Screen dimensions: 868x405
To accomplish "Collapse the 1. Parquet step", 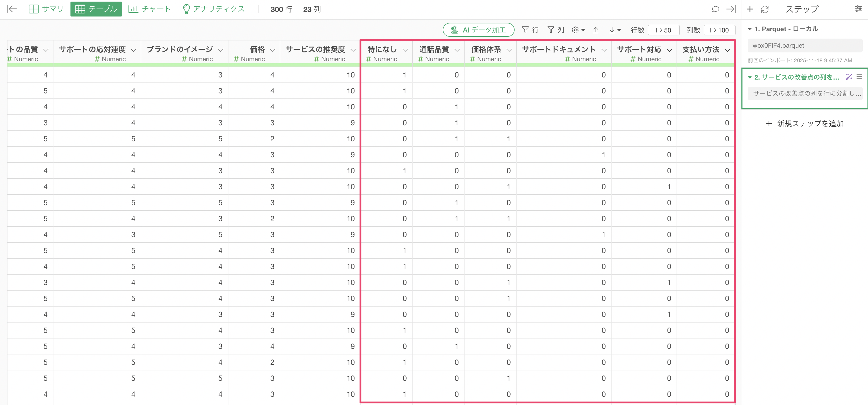I will pos(750,29).
